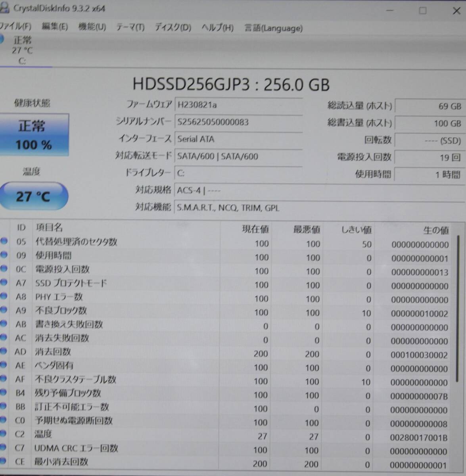
Task: Click the blue indicator for 電源投入回数 attribute
Action: click(x=4, y=268)
